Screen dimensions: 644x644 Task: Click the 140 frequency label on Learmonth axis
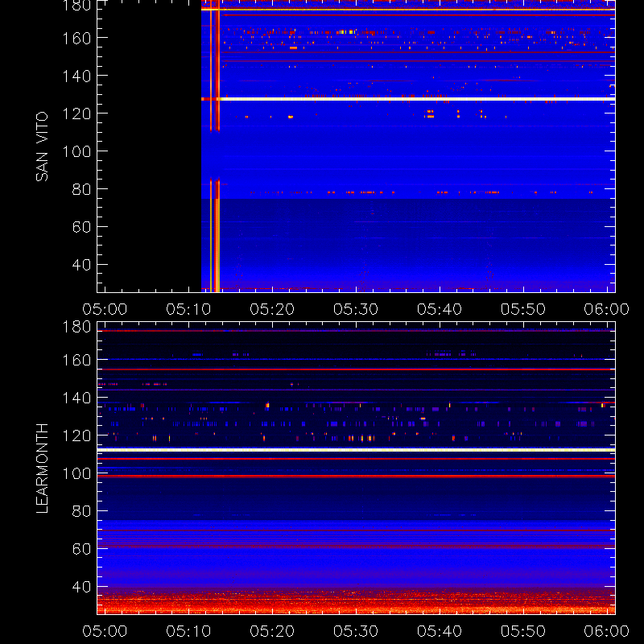(76, 398)
